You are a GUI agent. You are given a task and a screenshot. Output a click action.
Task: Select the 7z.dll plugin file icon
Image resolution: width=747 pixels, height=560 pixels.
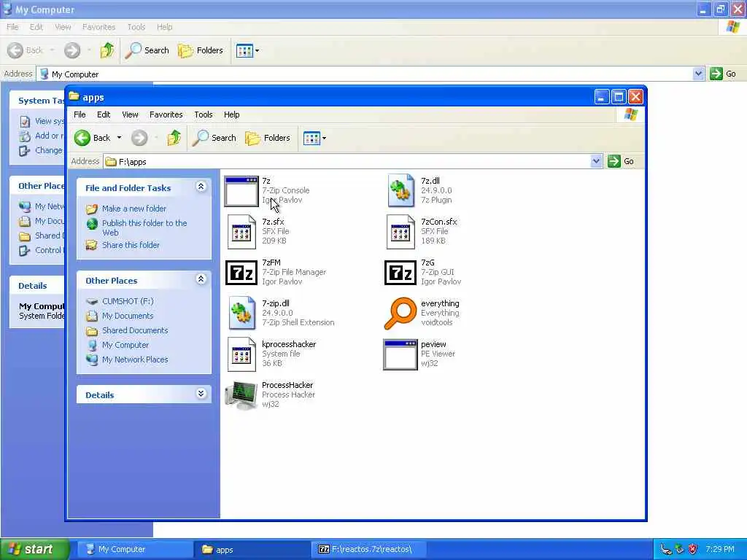coord(400,190)
